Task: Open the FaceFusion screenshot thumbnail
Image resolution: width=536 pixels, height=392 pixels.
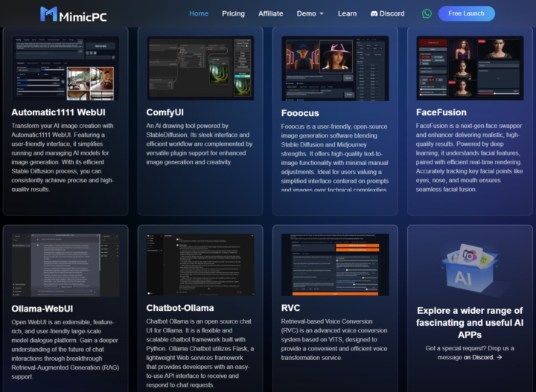Action: [x=470, y=68]
